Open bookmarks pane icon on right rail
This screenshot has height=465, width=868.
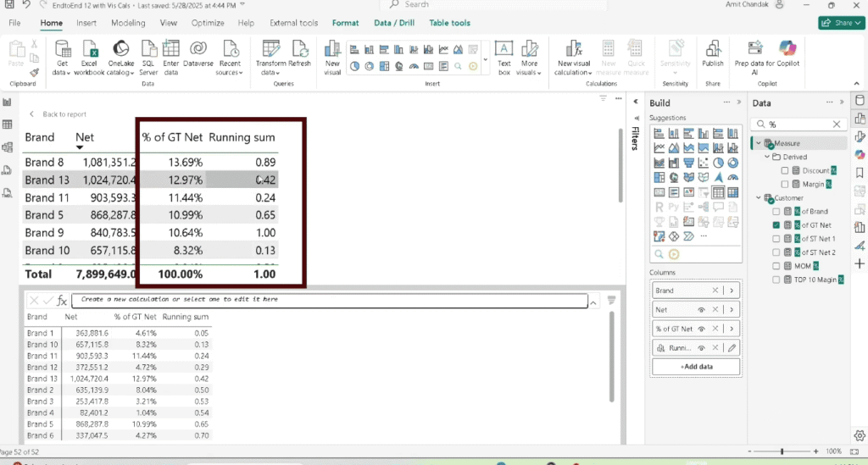tap(860, 173)
